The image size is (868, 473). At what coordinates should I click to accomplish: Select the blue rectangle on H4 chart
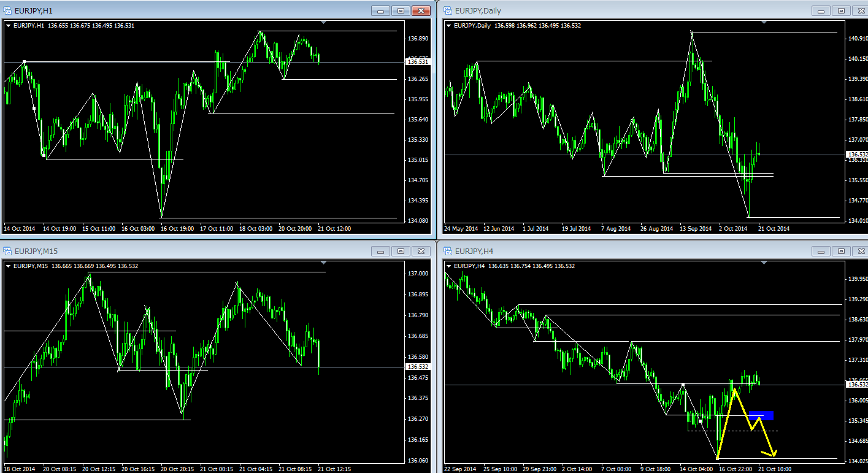point(761,415)
